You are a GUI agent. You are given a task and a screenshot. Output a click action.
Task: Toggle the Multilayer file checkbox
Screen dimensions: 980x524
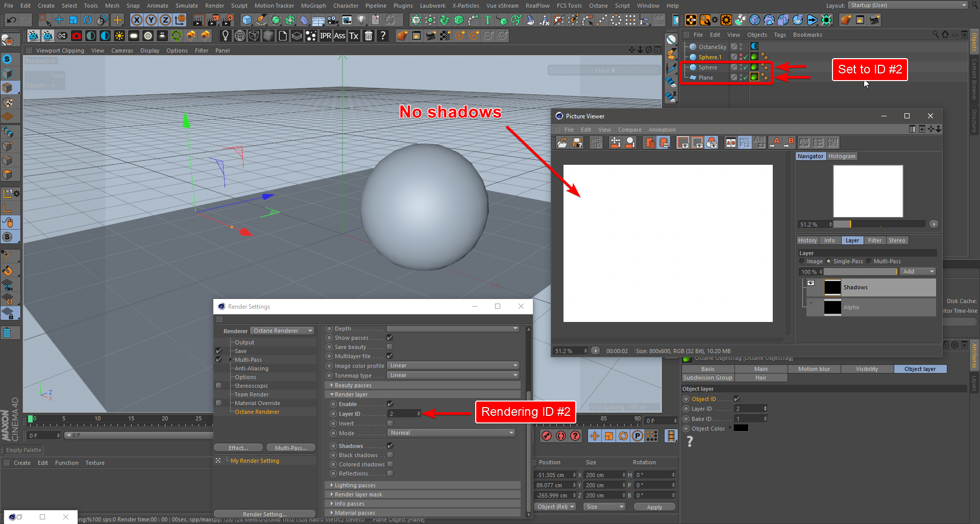coord(390,356)
